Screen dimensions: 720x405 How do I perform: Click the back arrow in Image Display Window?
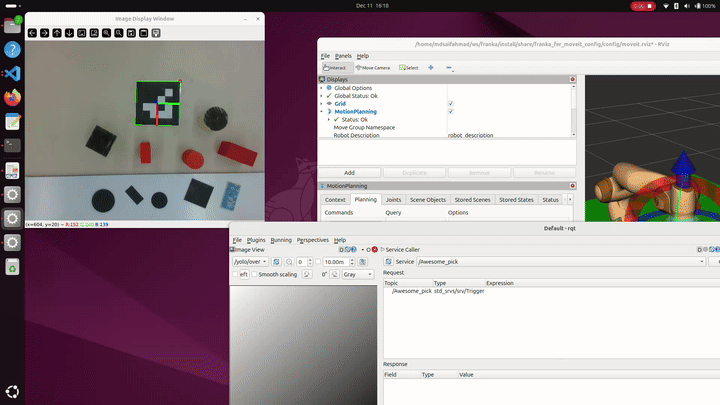click(x=32, y=33)
